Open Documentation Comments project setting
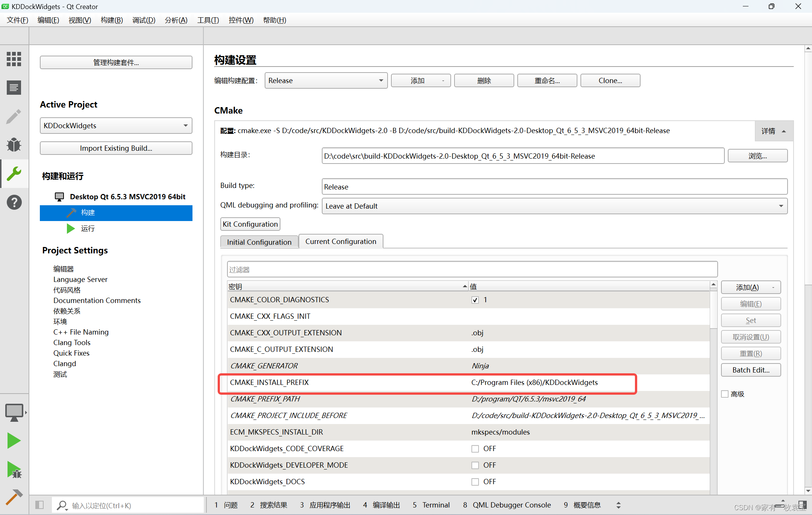This screenshot has height=515, width=812. 97,300
